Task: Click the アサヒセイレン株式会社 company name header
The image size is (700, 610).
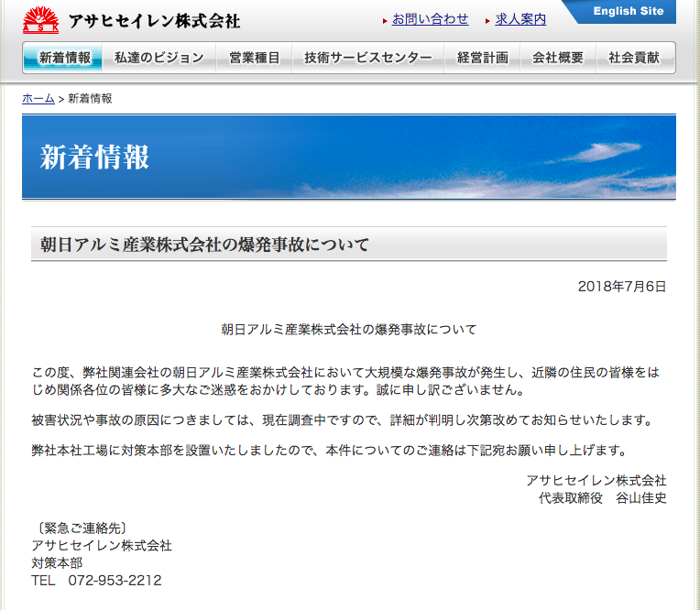Action: pos(155,21)
